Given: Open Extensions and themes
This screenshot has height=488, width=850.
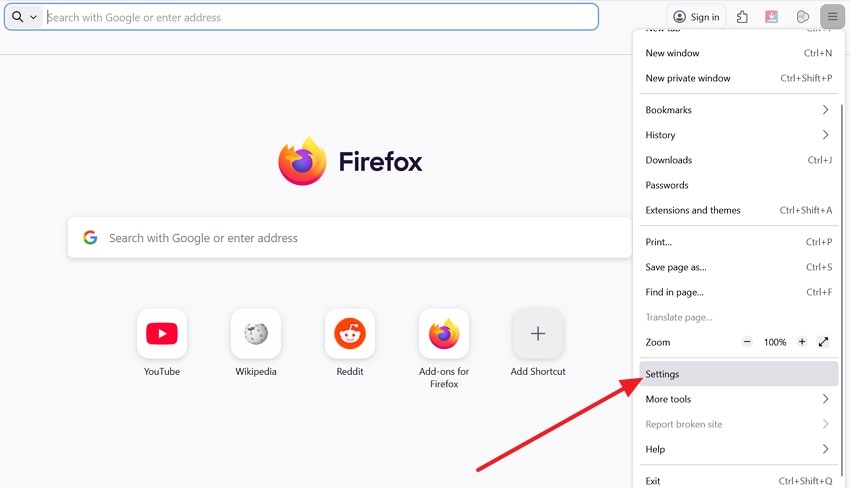Looking at the screenshot, I should (738, 210).
